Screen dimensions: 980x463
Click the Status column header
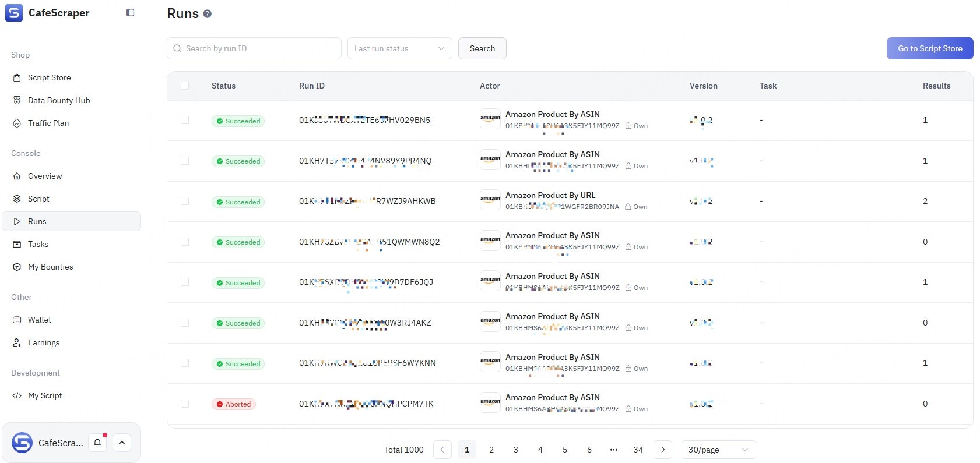(x=223, y=86)
